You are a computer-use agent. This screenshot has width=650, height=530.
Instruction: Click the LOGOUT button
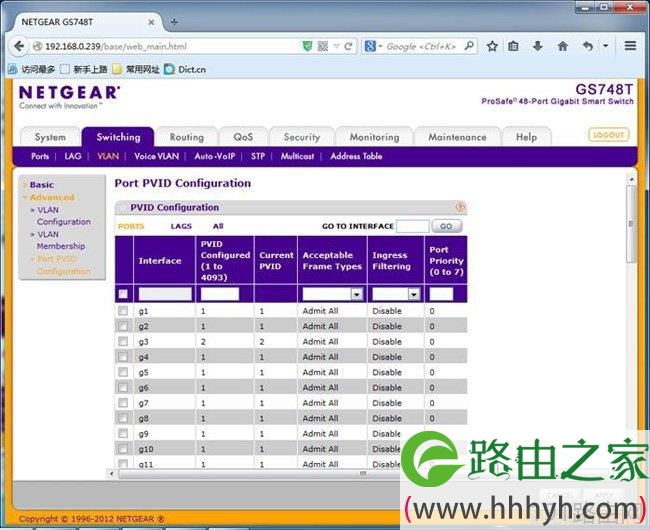pyautogui.click(x=609, y=135)
